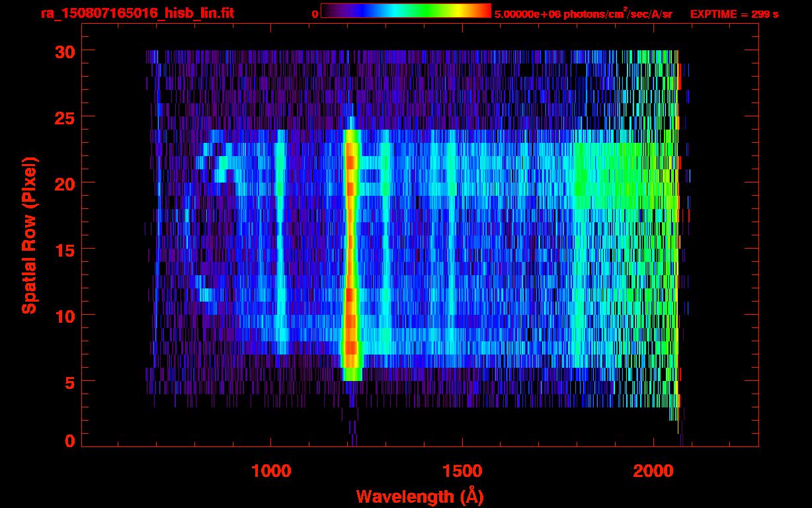
Task: Click the file name ra_150807165016_hisb_lin.fit
Action: click(x=137, y=13)
